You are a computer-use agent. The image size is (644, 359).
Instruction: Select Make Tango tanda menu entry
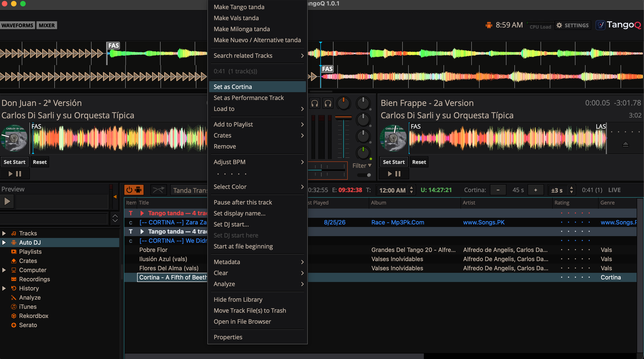[258, 7]
